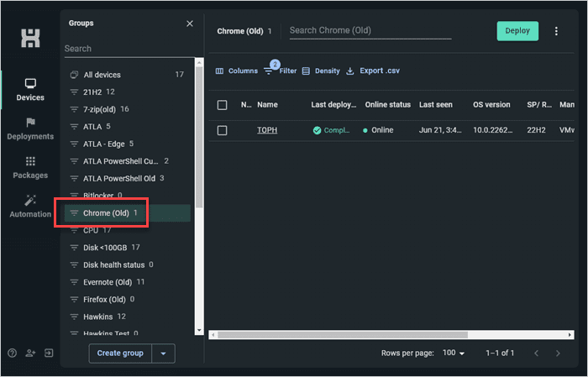Image resolution: width=588 pixels, height=377 pixels.
Task: Sort by the Online status column header
Action: [x=388, y=105]
